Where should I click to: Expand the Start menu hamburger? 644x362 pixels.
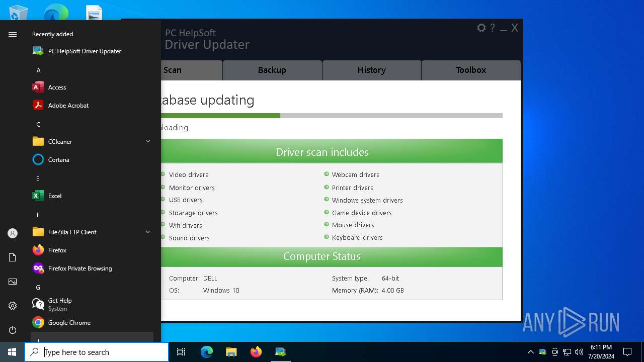pos(13,34)
